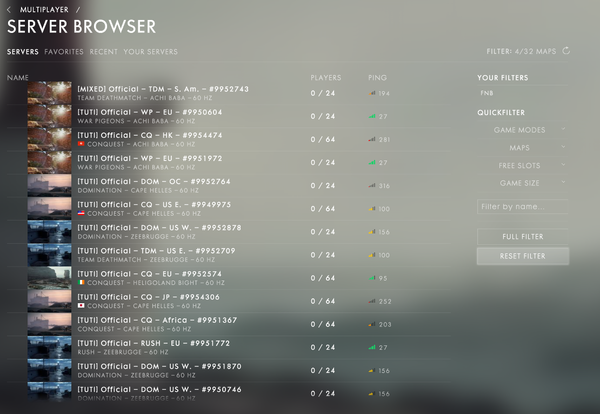Click Quickfilter heading
This screenshot has height=414, width=600.
click(501, 112)
